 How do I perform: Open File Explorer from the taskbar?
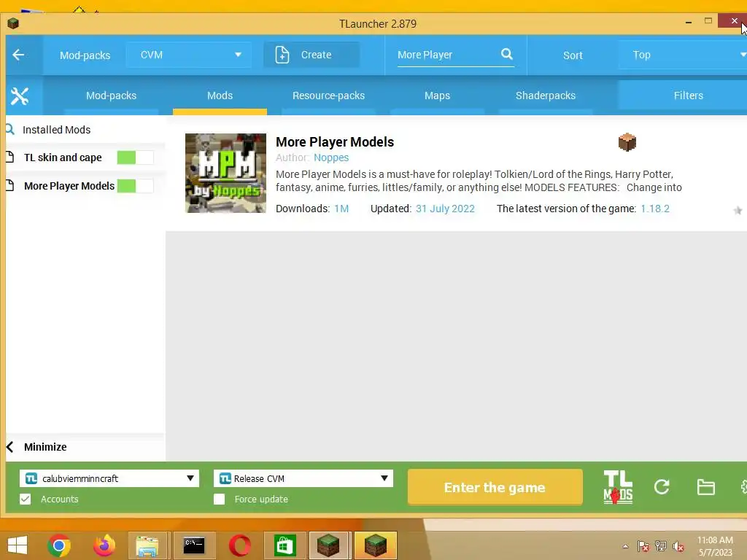click(147, 545)
